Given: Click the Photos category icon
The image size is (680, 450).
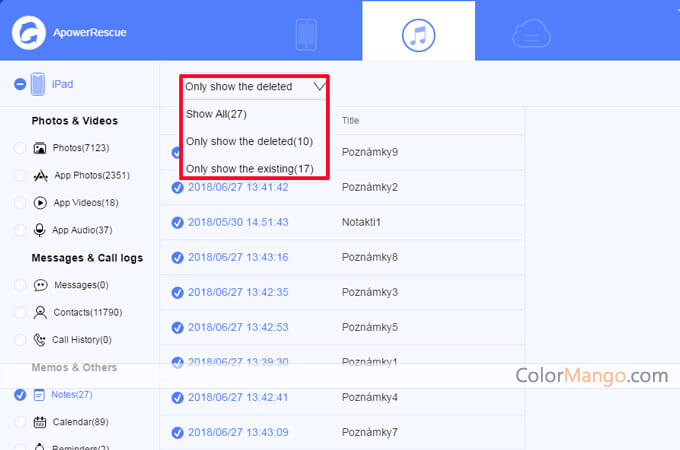Looking at the screenshot, I should coord(41,148).
